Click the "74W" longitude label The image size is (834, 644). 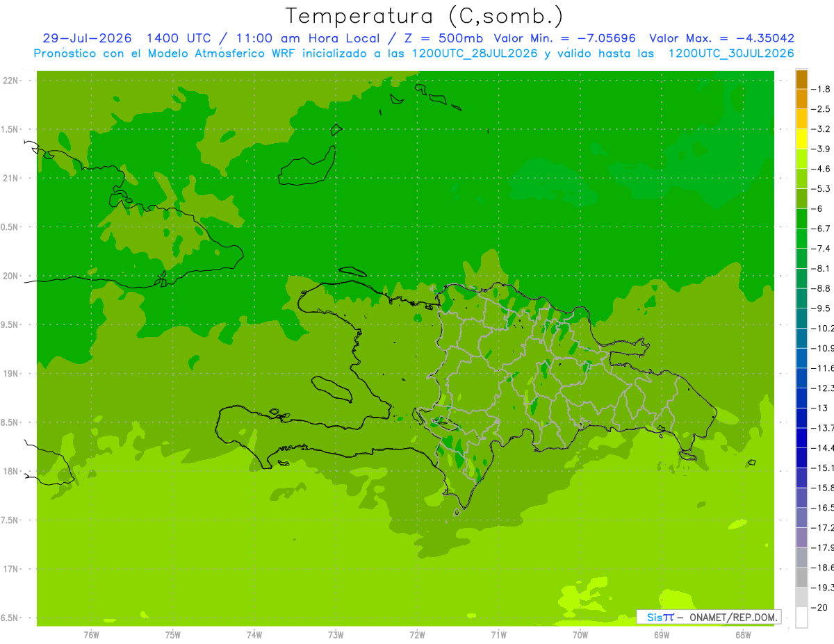(x=254, y=634)
